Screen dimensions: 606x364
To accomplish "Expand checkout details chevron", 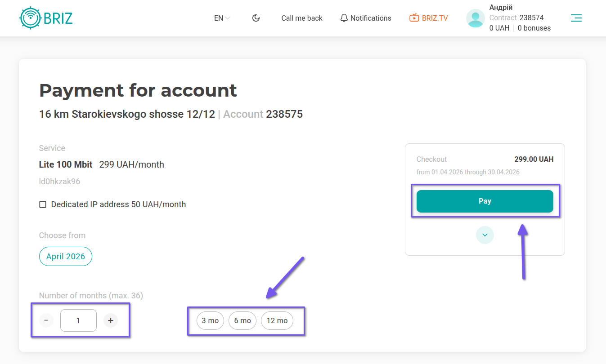I will [x=485, y=235].
